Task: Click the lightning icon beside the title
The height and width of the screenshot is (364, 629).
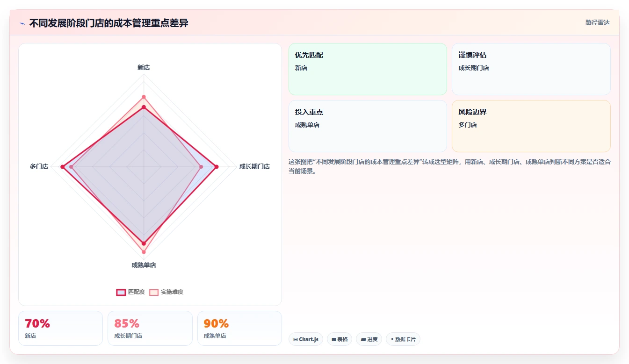Action: (22, 23)
